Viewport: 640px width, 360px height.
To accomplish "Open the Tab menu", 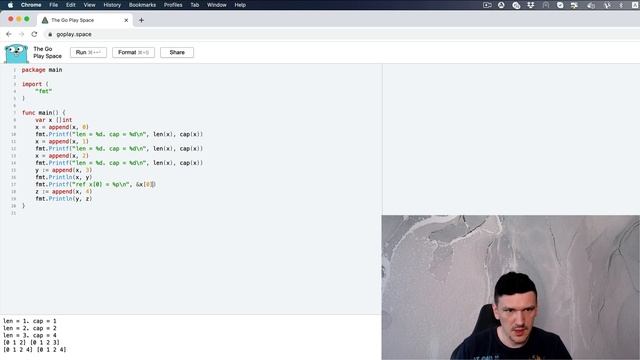I will (195, 5).
